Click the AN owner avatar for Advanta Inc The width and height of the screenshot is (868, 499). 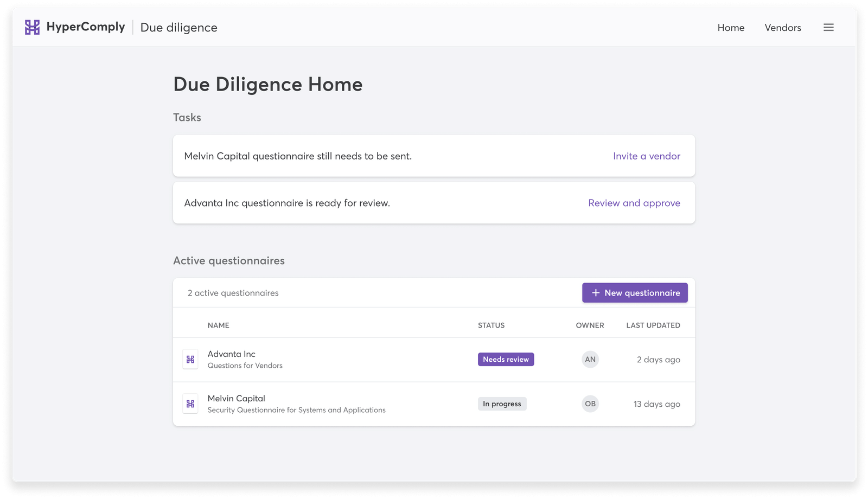click(x=590, y=359)
